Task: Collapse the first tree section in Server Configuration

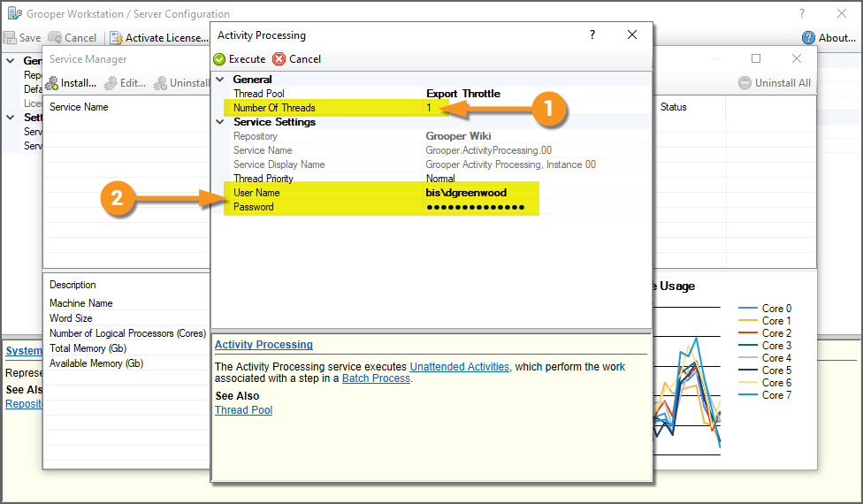Action: coord(11,60)
